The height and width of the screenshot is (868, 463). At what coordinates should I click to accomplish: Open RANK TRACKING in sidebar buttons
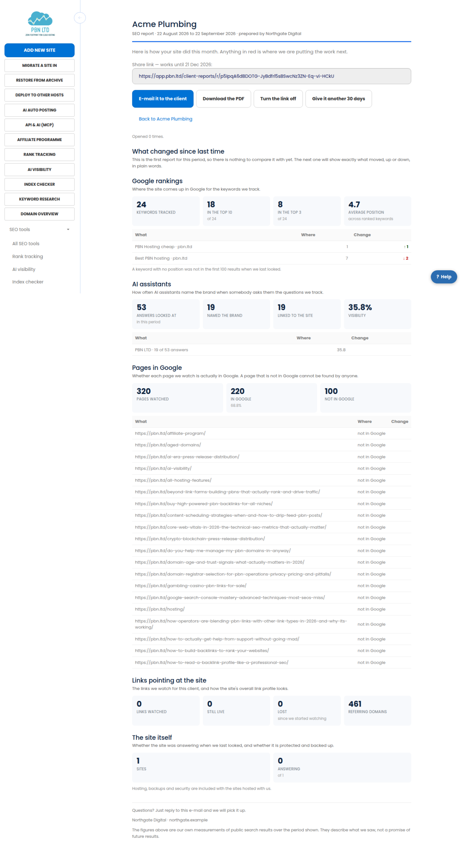(39, 154)
